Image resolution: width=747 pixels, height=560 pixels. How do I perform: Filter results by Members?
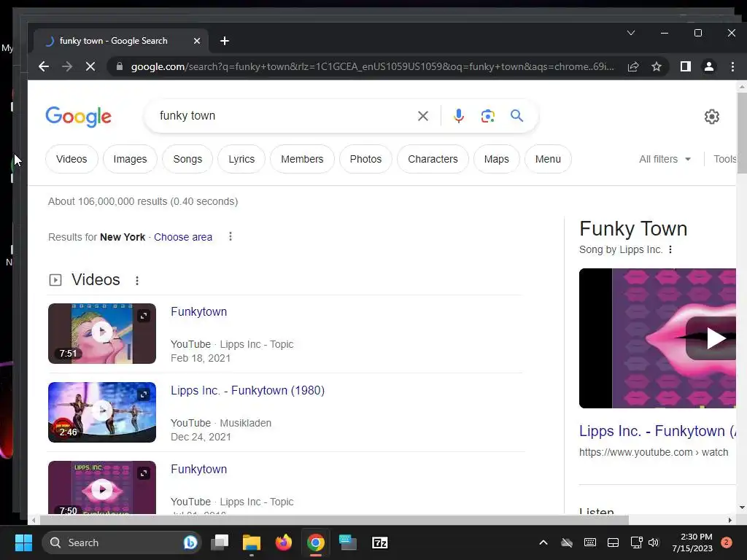(302, 159)
